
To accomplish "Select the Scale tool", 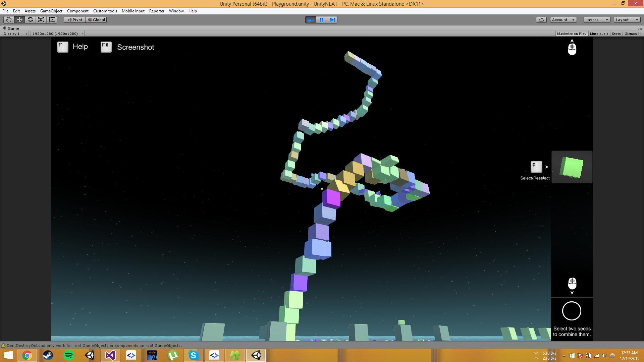I will (x=41, y=20).
